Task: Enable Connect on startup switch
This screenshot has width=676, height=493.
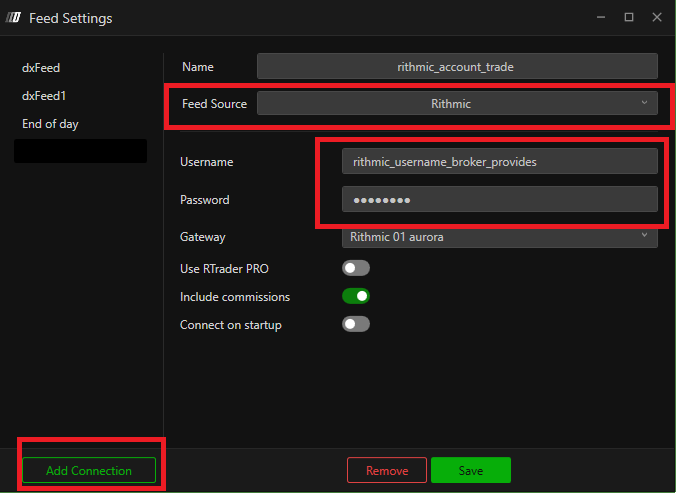Action: [x=356, y=324]
